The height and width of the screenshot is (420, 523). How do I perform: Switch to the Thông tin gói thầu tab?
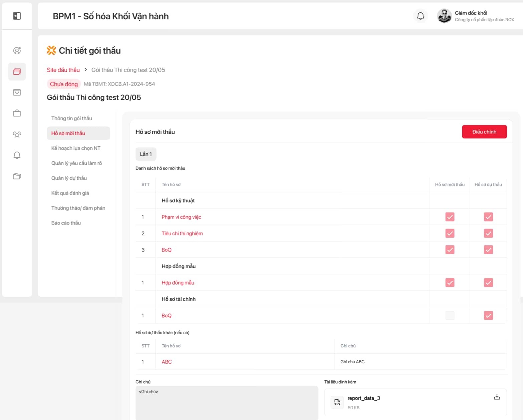pos(71,118)
